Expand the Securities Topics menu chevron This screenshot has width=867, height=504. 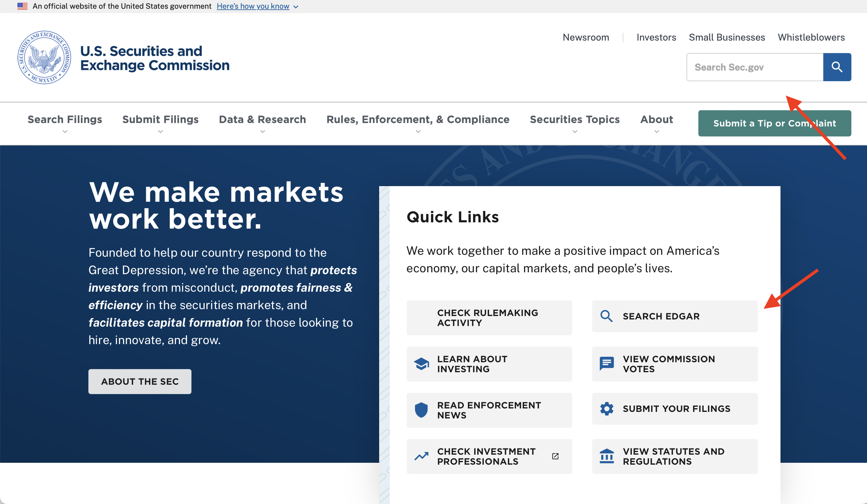[x=575, y=131]
